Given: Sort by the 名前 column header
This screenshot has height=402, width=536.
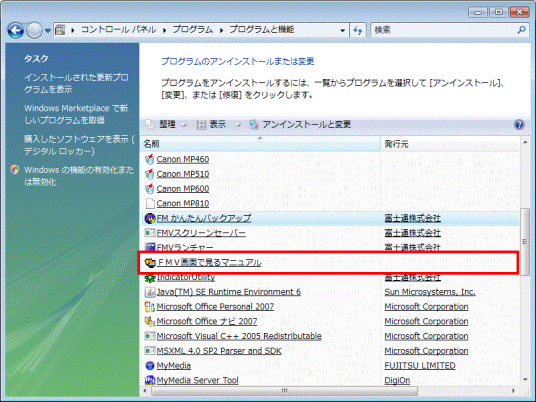Looking at the screenshot, I should pyautogui.click(x=260, y=144).
